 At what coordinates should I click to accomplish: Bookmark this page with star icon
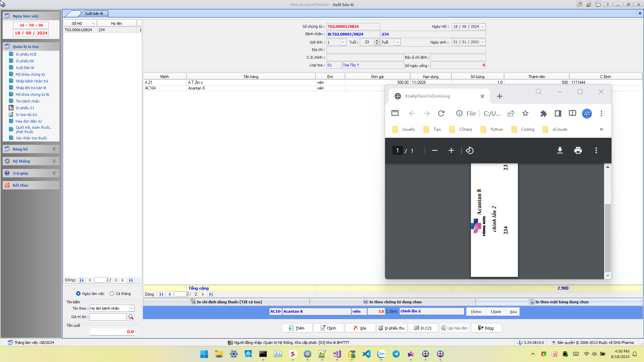[525, 114]
